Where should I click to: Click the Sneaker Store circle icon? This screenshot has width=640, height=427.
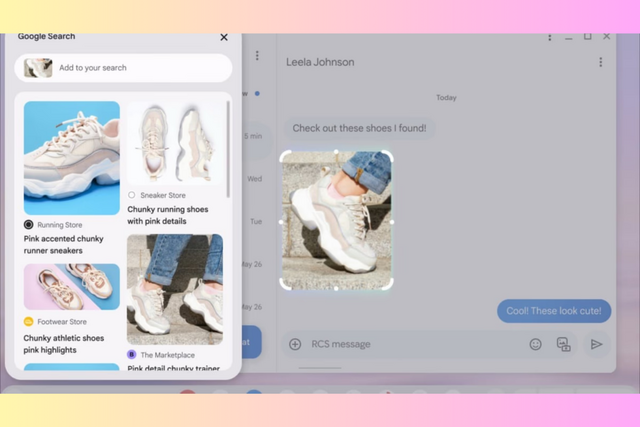[x=131, y=195]
